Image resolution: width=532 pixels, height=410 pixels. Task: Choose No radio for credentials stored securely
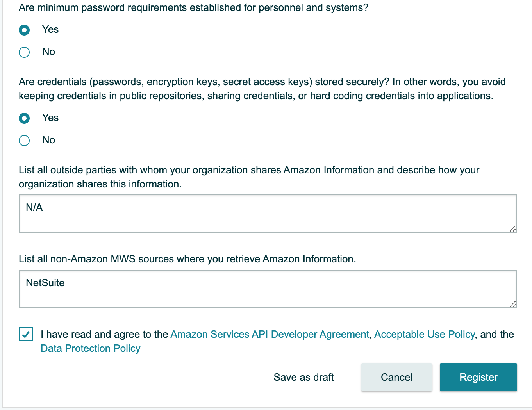24,141
